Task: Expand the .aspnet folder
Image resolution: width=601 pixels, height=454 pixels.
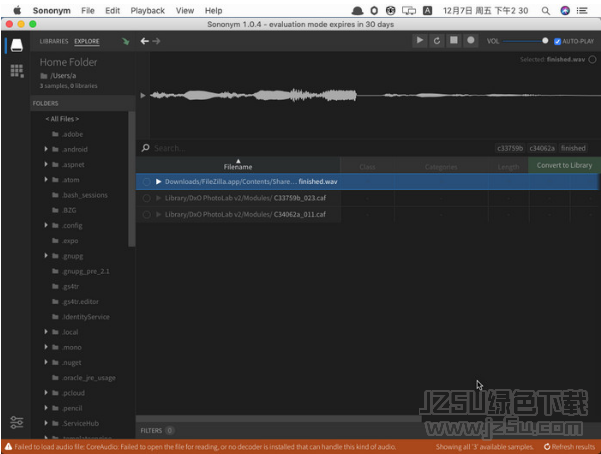Action: [46, 164]
